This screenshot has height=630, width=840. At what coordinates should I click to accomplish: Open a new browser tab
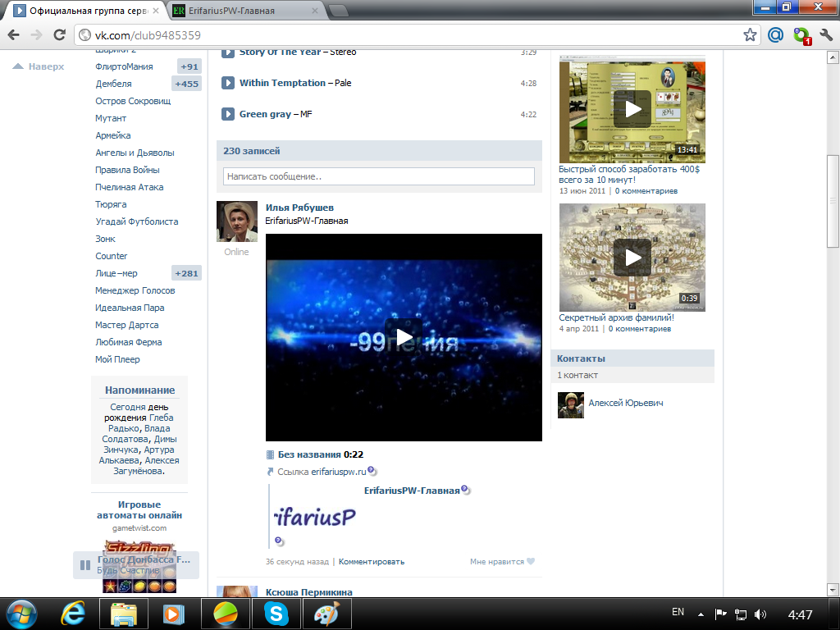coord(338,11)
